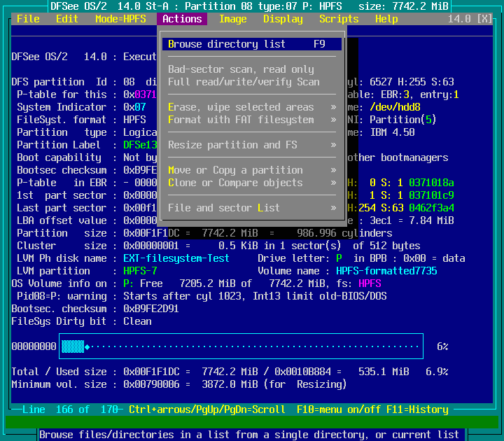Open the Scripts menu

pos(339,19)
